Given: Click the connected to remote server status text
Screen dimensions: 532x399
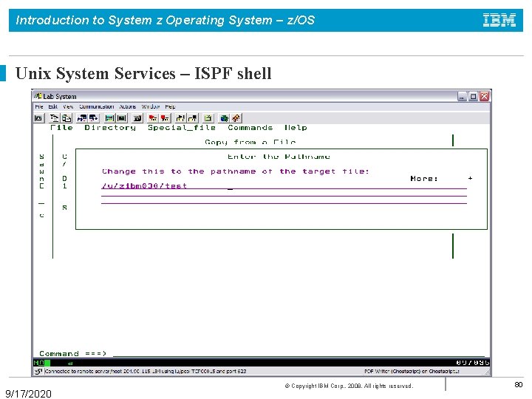Looking at the screenshot, I should pos(146,371).
